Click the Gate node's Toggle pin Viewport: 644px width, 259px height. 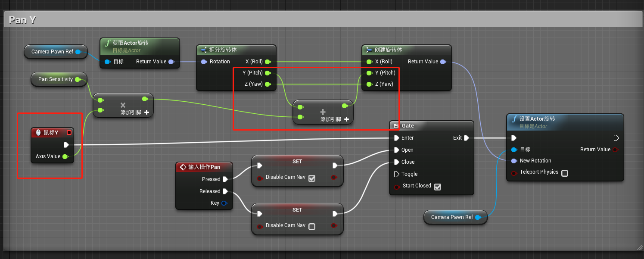(x=397, y=174)
